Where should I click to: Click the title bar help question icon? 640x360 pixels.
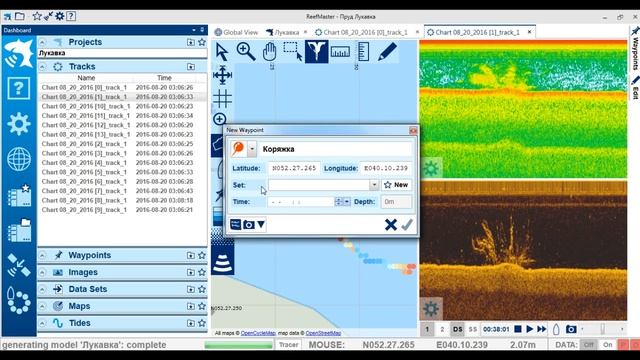[71, 16]
